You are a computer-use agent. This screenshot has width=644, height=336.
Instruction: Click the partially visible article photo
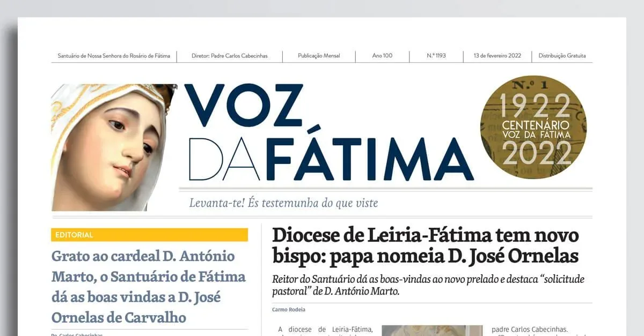[425, 330]
